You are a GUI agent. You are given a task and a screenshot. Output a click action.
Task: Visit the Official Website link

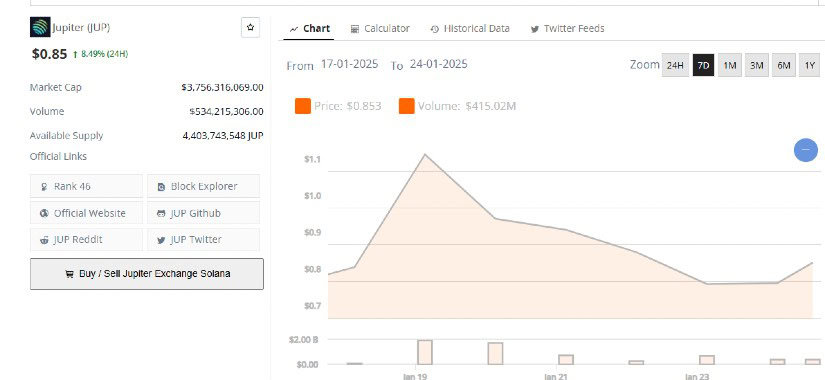click(x=86, y=213)
